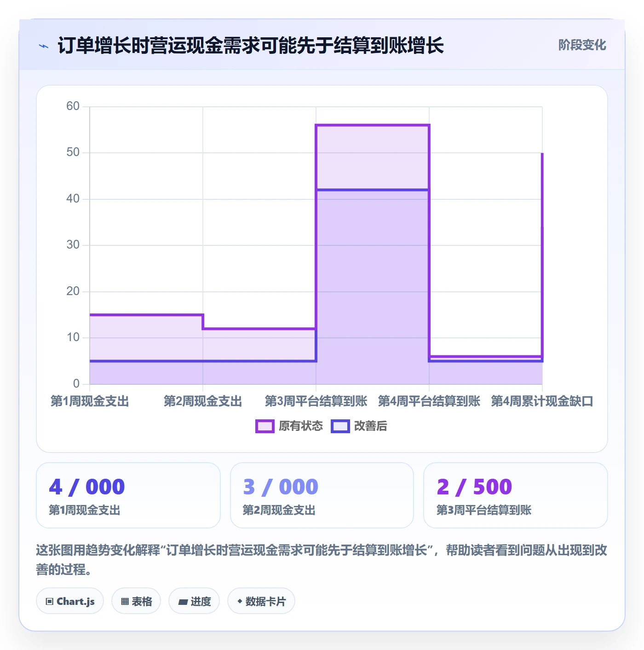Click the blue 改善后 legend swatch
644x650 pixels.
(340, 426)
